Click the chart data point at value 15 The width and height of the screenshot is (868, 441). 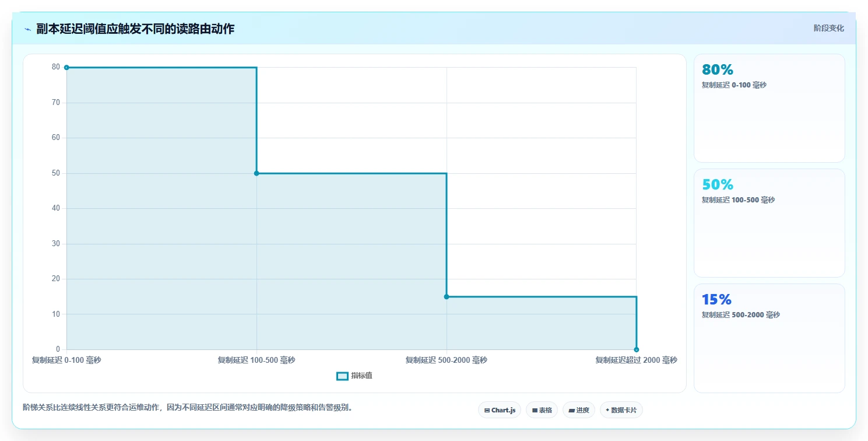pyautogui.click(x=447, y=297)
